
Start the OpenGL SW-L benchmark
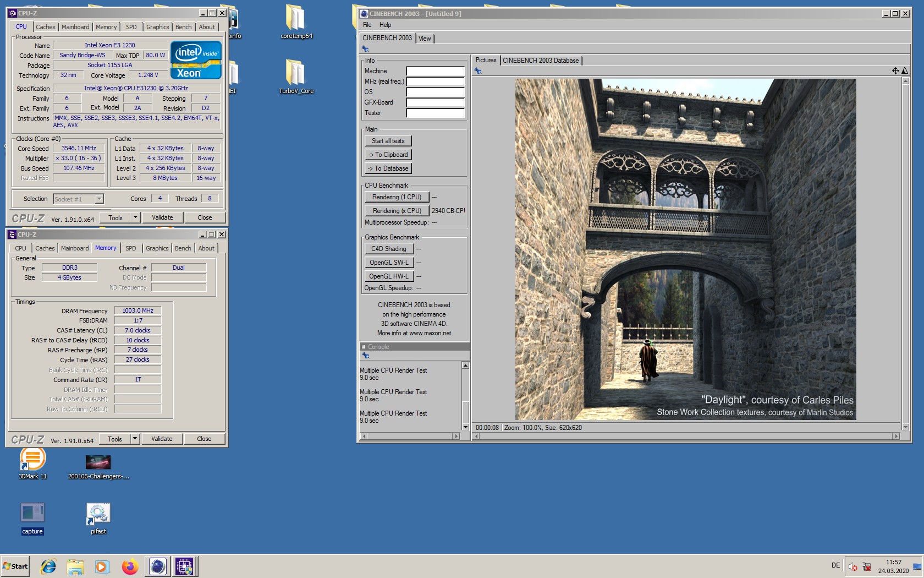389,263
